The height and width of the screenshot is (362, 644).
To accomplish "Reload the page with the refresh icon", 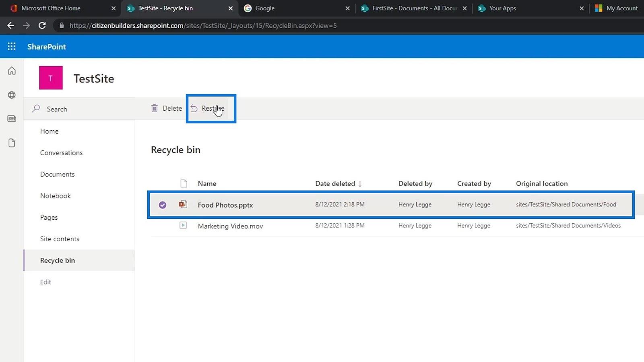I will click(42, 25).
